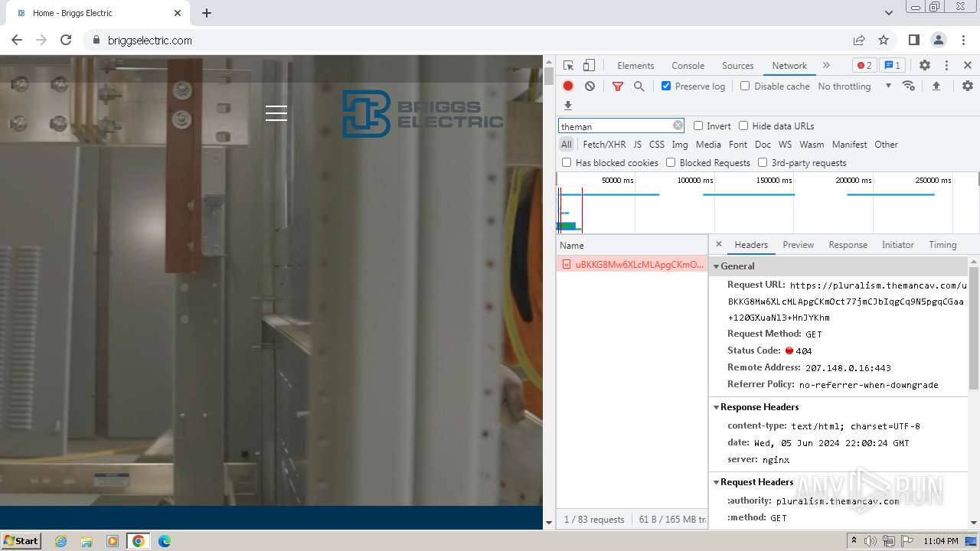Show the 2 errors badge

tap(864, 66)
